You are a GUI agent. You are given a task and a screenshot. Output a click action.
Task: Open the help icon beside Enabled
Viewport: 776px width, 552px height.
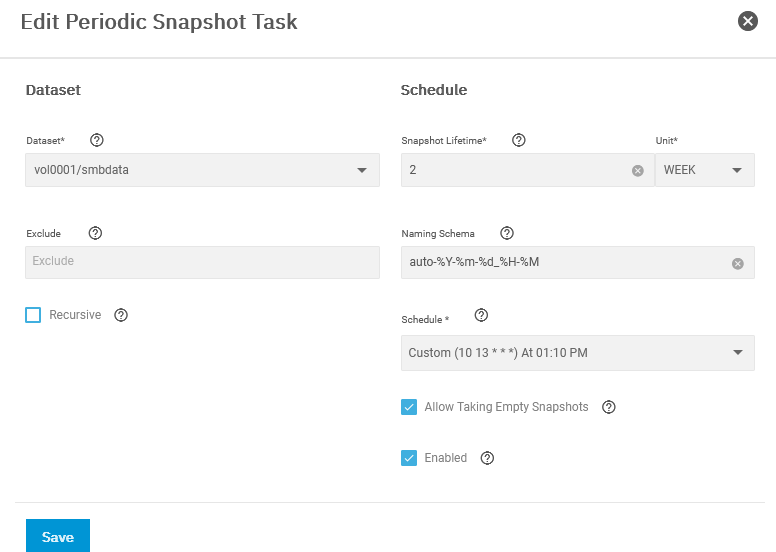tap(487, 458)
